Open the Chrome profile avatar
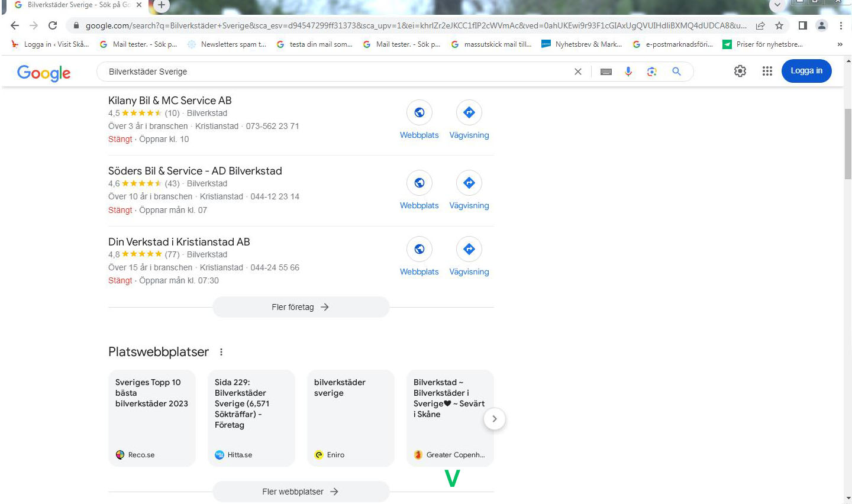852x504 pixels. pyautogui.click(x=822, y=25)
